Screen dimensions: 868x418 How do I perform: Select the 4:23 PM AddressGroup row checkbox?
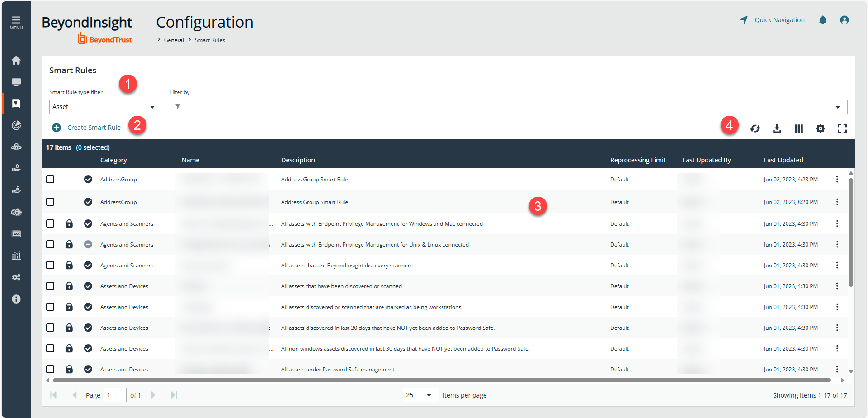50,179
